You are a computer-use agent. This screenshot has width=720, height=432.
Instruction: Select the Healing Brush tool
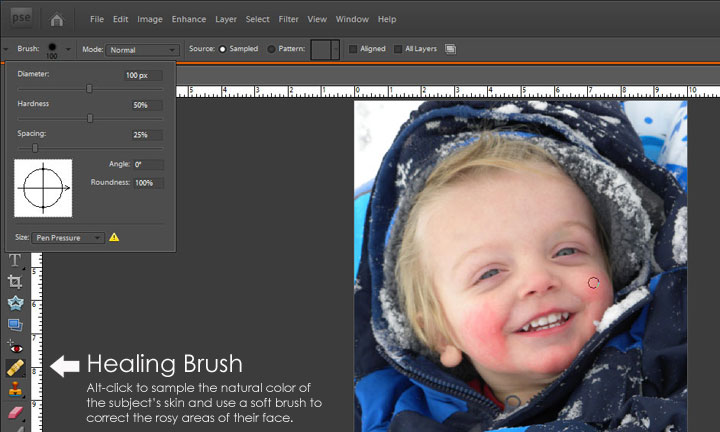pyautogui.click(x=15, y=367)
